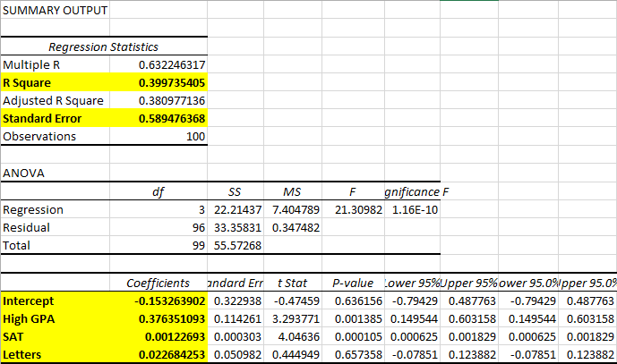The width and height of the screenshot is (617, 364).
Task: Select the SUMMARY OUTPUT title cell
Action: coord(56,10)
